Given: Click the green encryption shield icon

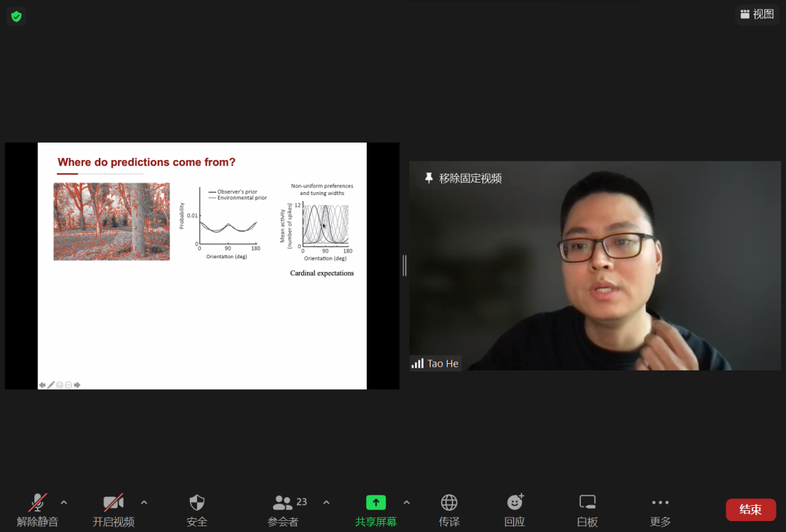Looking at the screenshot, I should 16,16.
